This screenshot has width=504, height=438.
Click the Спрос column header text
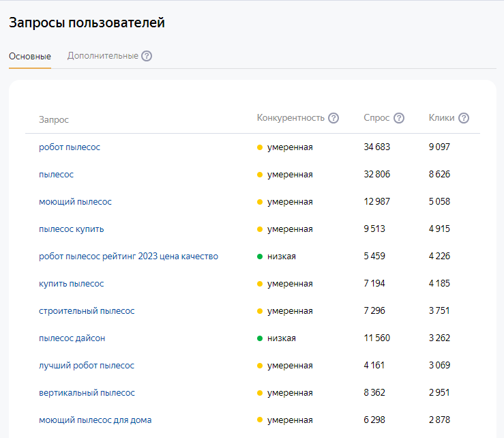pyautogui.click(x=376, y=118)
